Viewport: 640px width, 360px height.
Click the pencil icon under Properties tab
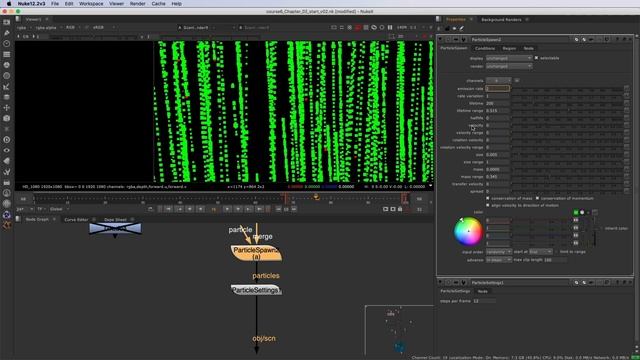(462, 29)
